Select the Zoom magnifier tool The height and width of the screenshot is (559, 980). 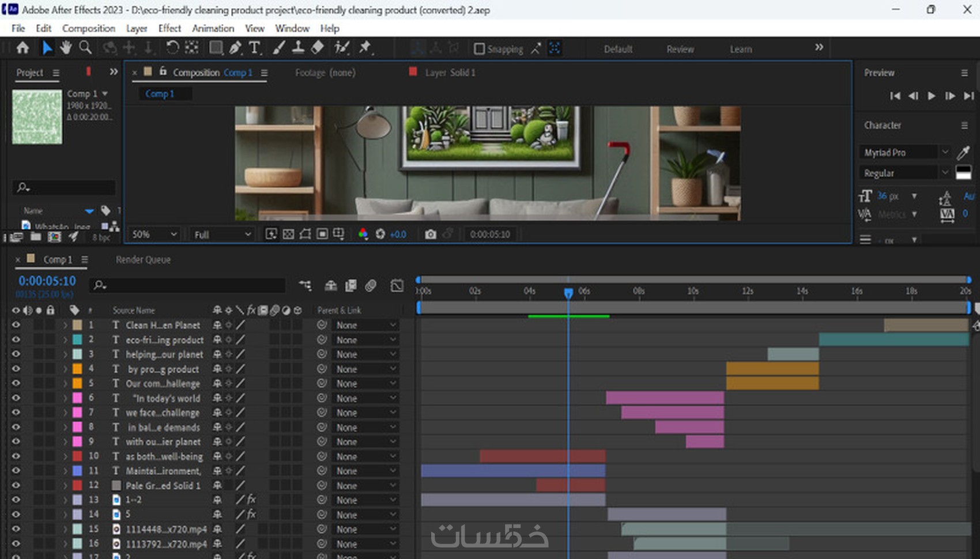pos(85,48)
